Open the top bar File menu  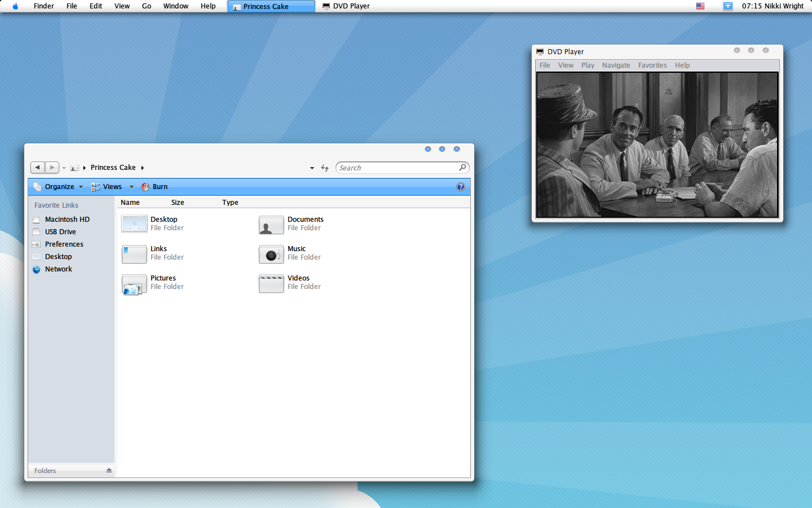[72, 6]
